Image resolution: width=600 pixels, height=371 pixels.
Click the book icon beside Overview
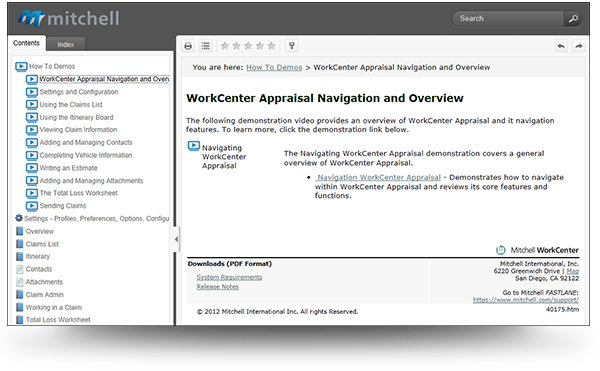coord(20,231)
